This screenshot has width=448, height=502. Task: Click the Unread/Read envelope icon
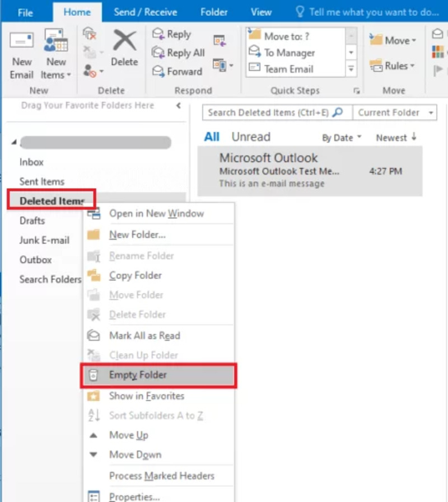tap(438, 33)
